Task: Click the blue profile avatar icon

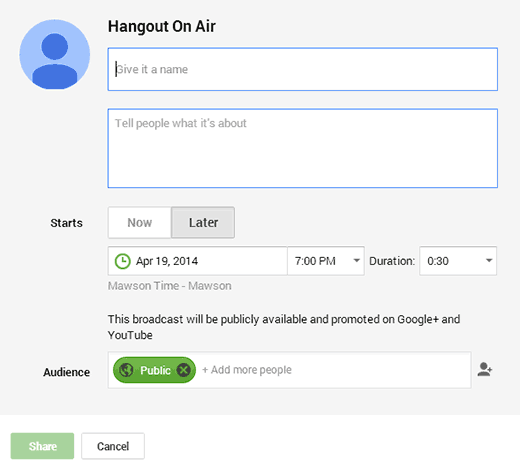Action: point(55,54)
